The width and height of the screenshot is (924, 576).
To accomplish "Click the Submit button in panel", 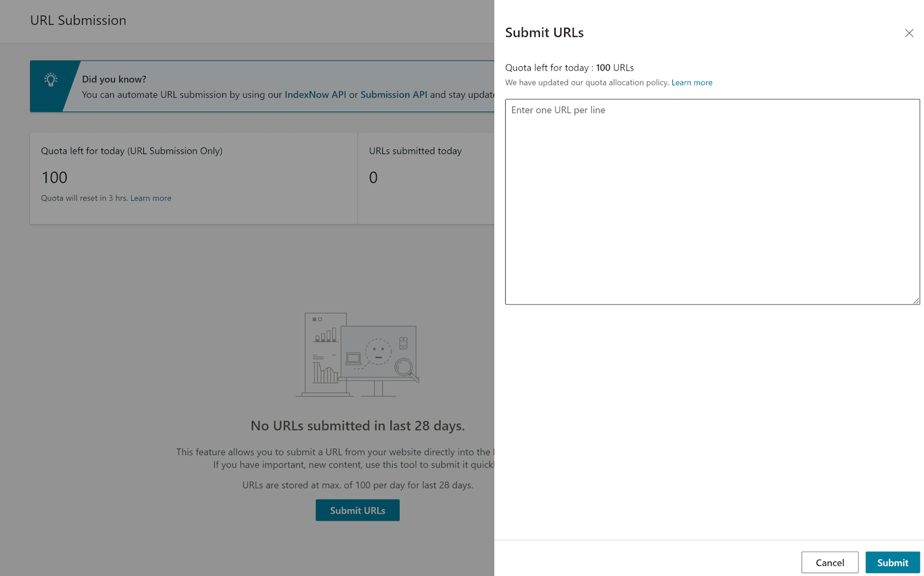I will (892, 562).
